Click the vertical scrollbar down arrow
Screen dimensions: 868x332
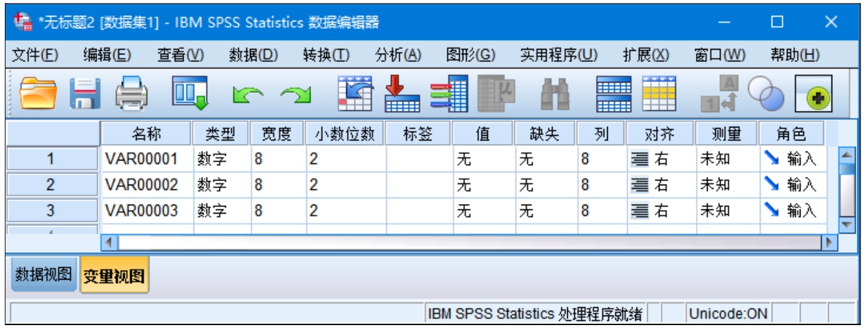848,225
